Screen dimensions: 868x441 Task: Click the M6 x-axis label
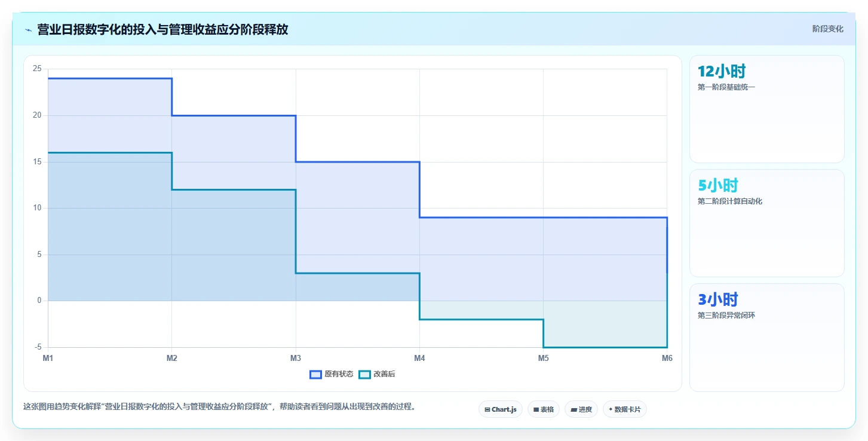point(667,358)
